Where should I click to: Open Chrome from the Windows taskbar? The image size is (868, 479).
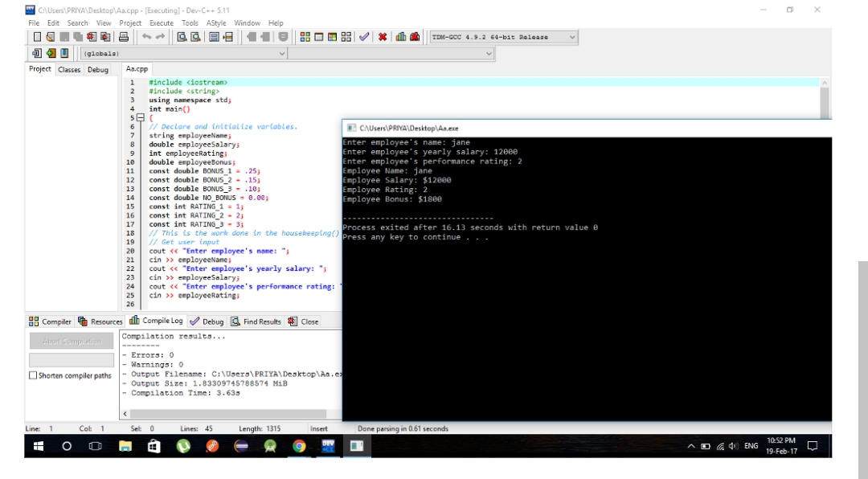(x=299, y=445)
